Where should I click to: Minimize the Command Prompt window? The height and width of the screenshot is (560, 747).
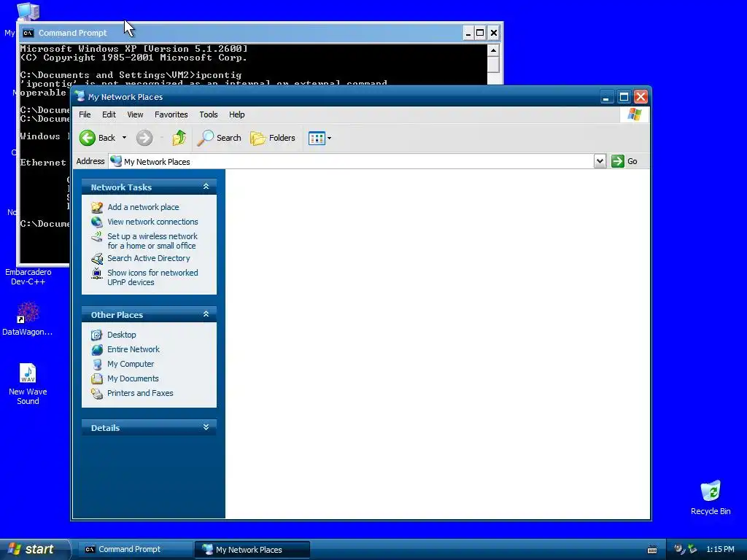pyautogui.click(x=468, y=33)
